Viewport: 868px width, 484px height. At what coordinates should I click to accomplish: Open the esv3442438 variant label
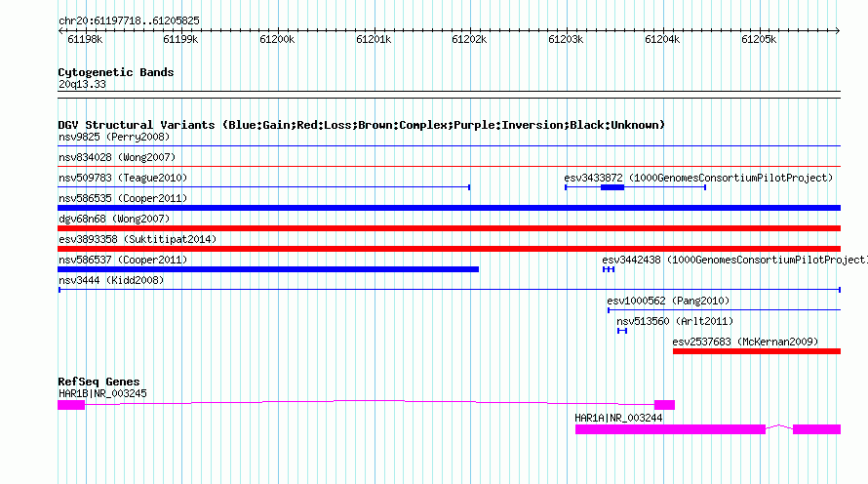[x=735, y=260]
